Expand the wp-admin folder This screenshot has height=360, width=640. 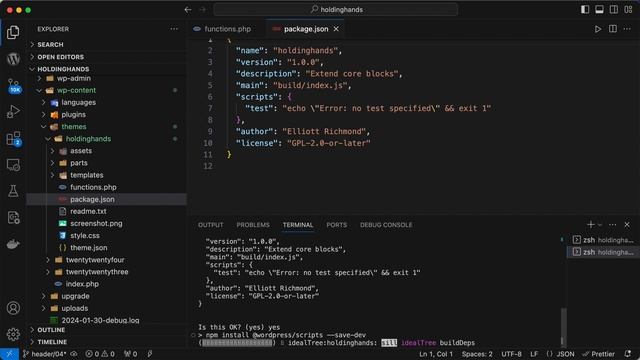(106, 78)
